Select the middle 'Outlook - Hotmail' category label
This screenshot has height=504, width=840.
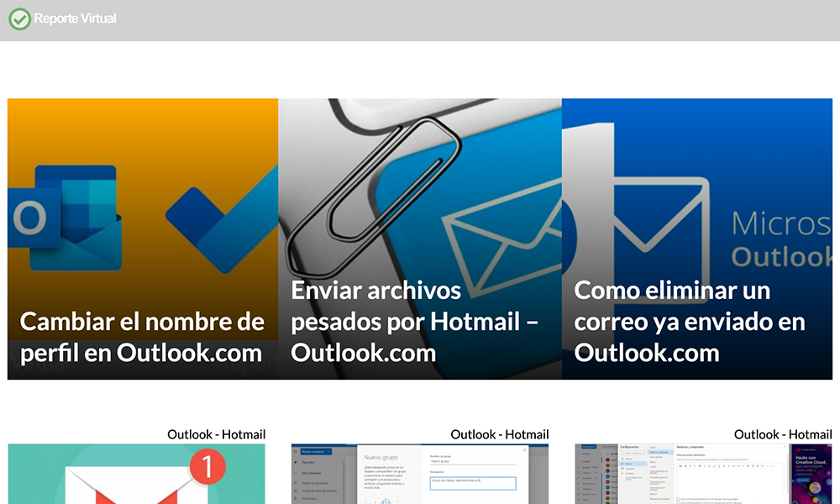coord(499,434)
